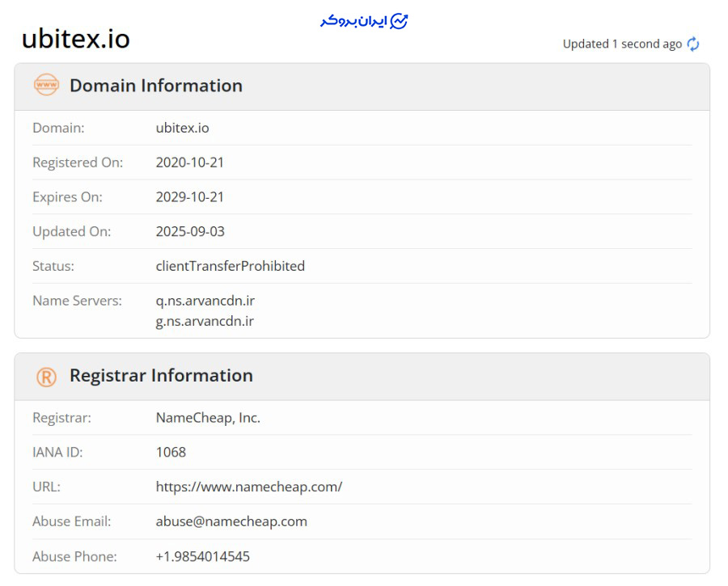Click the Updated On date 2025-09-03
The width and height of the screenshot is (728, 586).
pos(191,230)
